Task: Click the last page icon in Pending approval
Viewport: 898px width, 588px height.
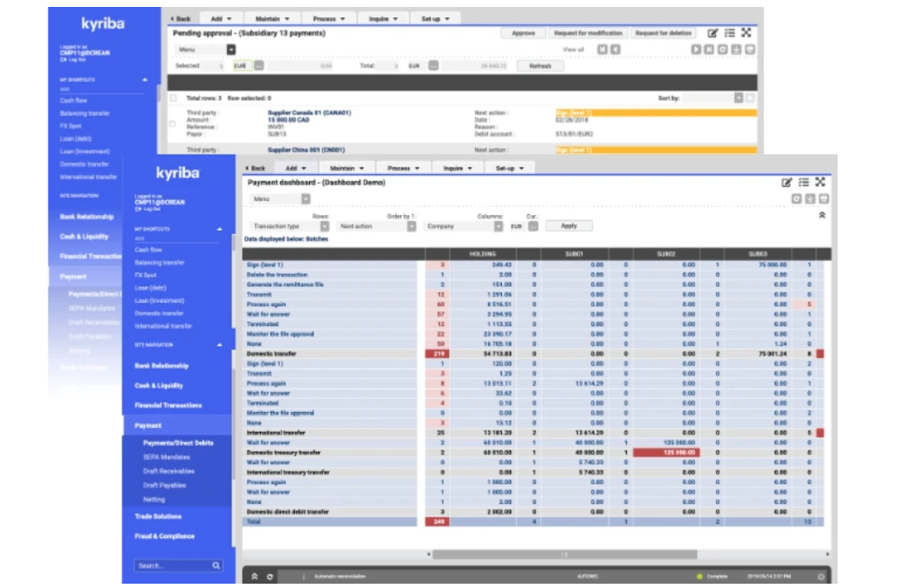Action: 709,49
